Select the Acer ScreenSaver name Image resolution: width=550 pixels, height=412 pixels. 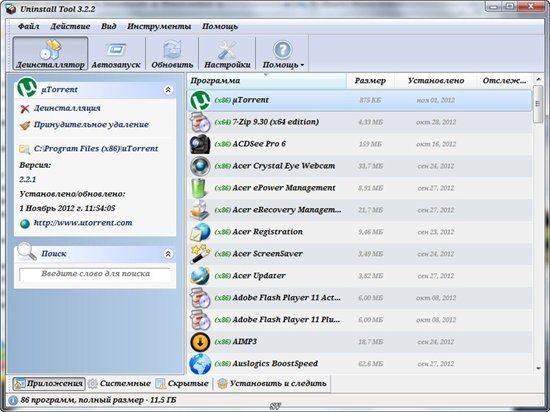click(x=267, y=254)
